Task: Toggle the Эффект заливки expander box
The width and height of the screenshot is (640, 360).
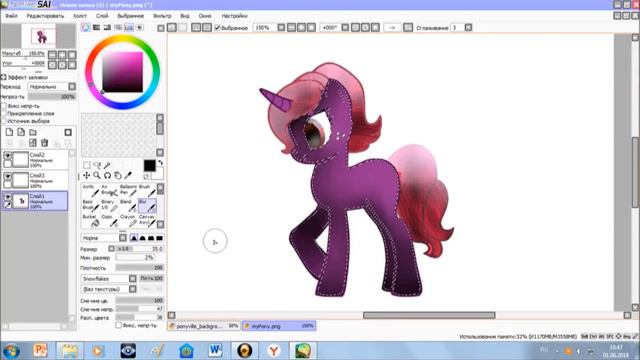Action: point(4,77)
